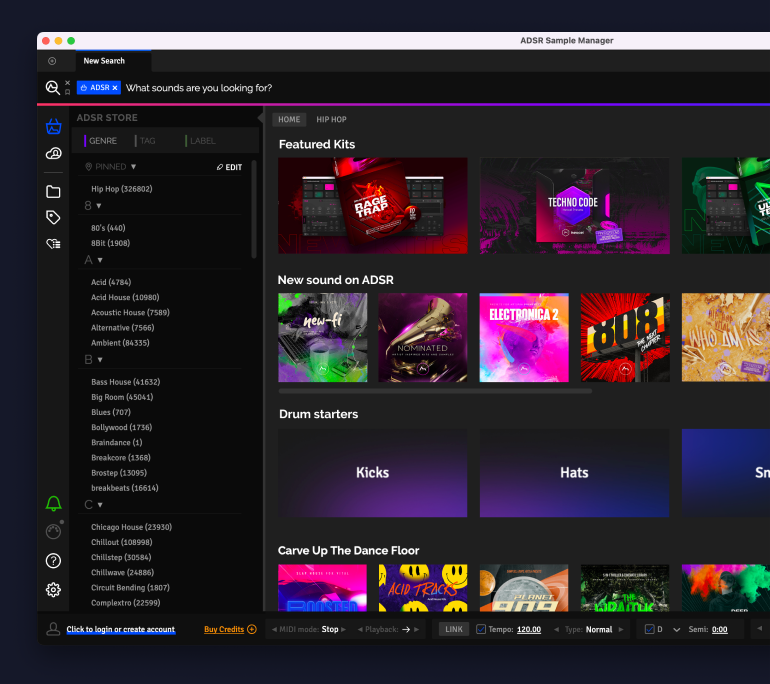770x684 pixels.
Task: Collapse the PINNED genre section
Action: (x=133, y=167)
